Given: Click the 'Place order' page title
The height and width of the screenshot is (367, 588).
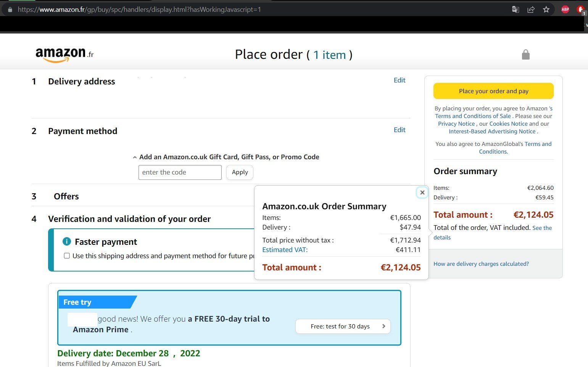Looking at the screenshot, I should click(269, 55).
